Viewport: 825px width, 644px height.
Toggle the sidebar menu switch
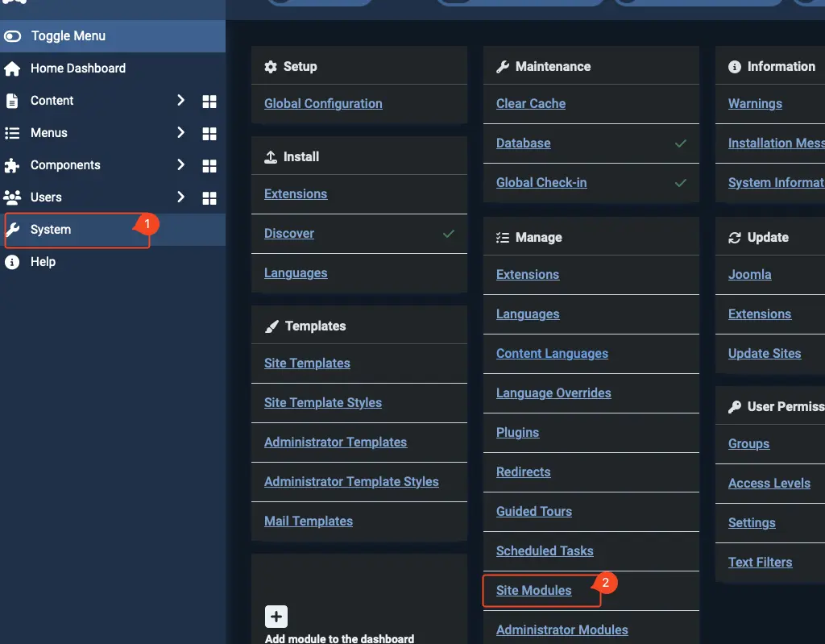[12, 36]
